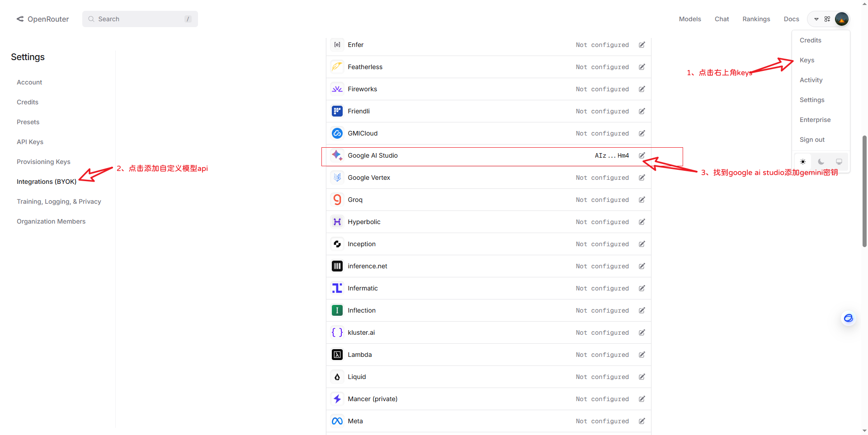Go to Presets in the sidebar

coord(28,122)
